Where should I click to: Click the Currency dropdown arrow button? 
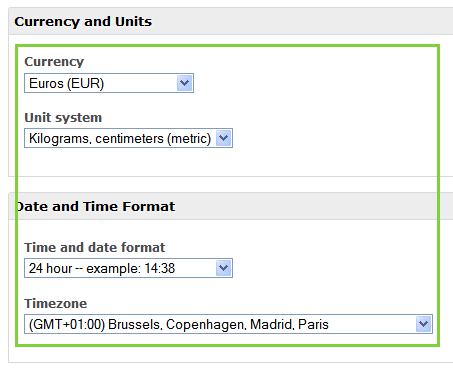pyautogui.click(x=185, y=83)
